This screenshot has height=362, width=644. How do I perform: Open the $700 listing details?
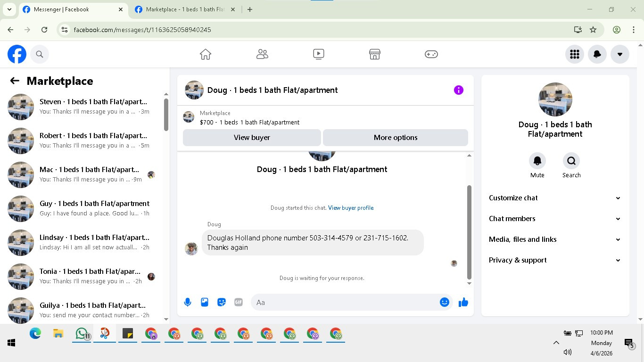[249, 122]
